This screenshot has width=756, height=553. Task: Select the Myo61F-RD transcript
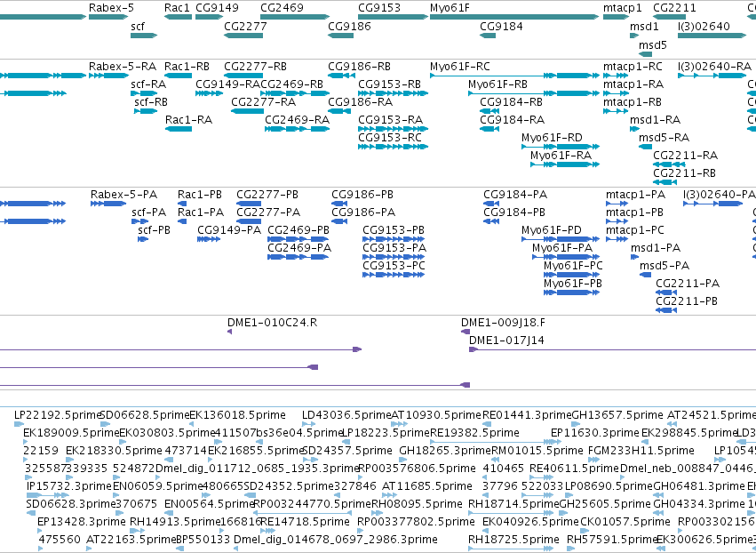coord(561,146)
